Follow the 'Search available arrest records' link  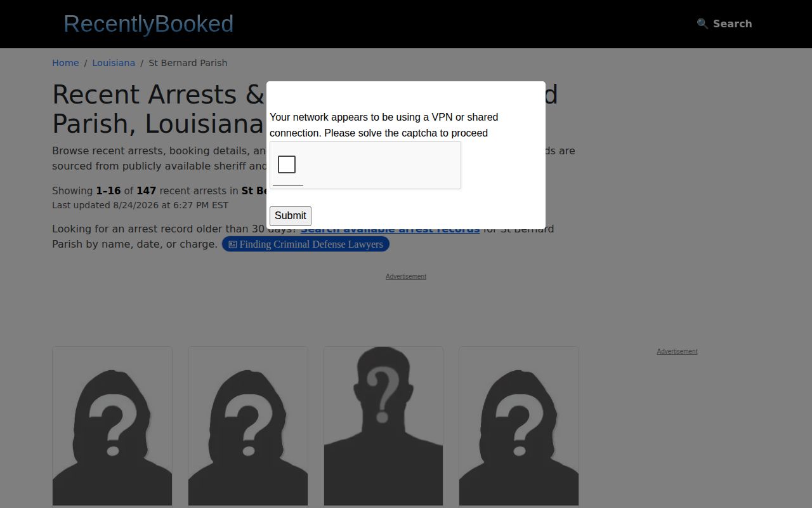click(x=390, y=229)
